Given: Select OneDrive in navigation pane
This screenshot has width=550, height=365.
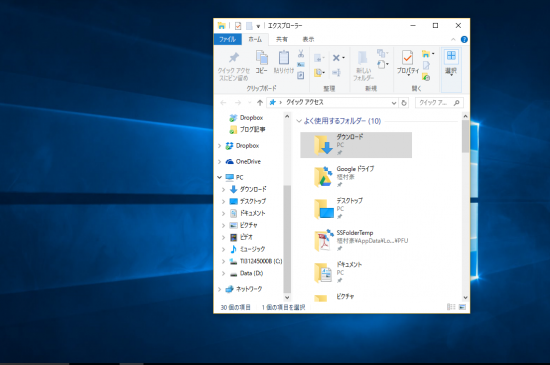Looking at the screenshot, I should point(243,162).
